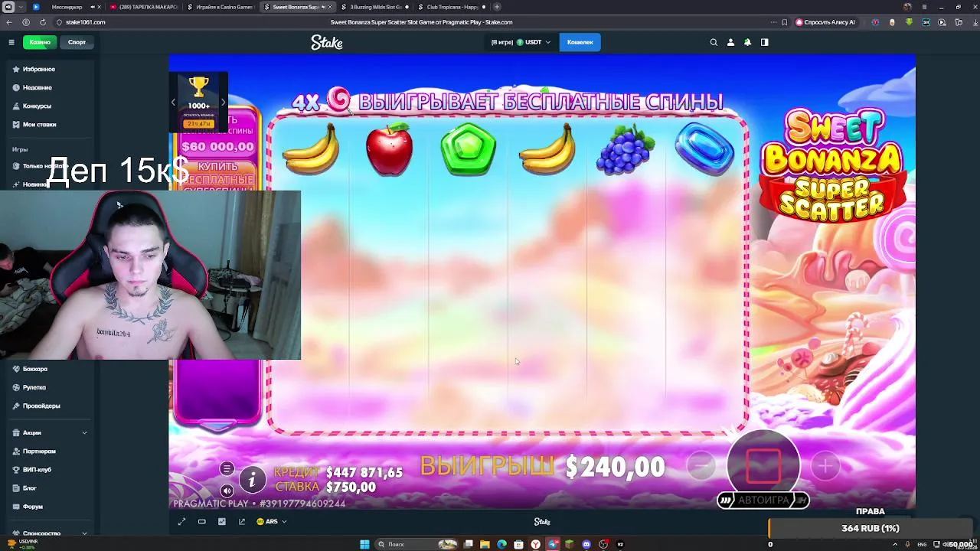Show previous tournament card with left arrow
This screenshot has width=980, height=551.
tap(173, 102)
